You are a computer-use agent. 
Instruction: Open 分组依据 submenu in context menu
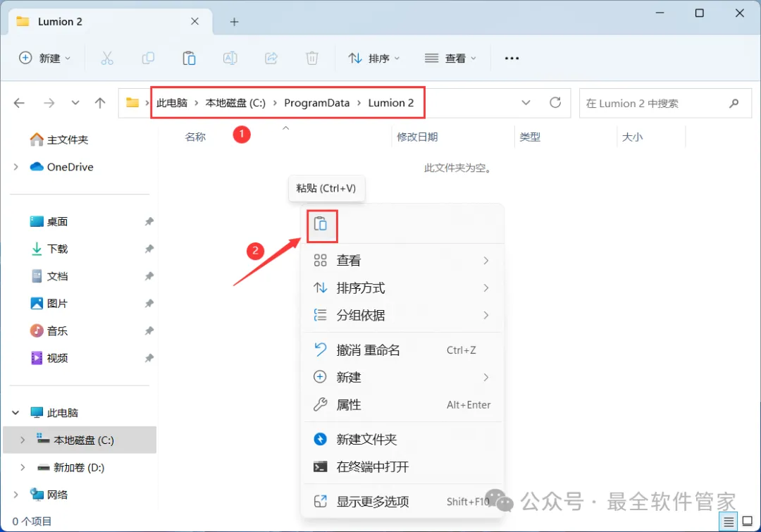click(402, 316)
